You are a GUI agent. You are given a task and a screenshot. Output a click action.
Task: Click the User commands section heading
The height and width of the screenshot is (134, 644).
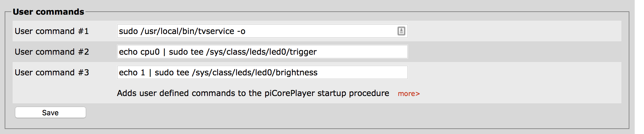click(x=49, y=12)
